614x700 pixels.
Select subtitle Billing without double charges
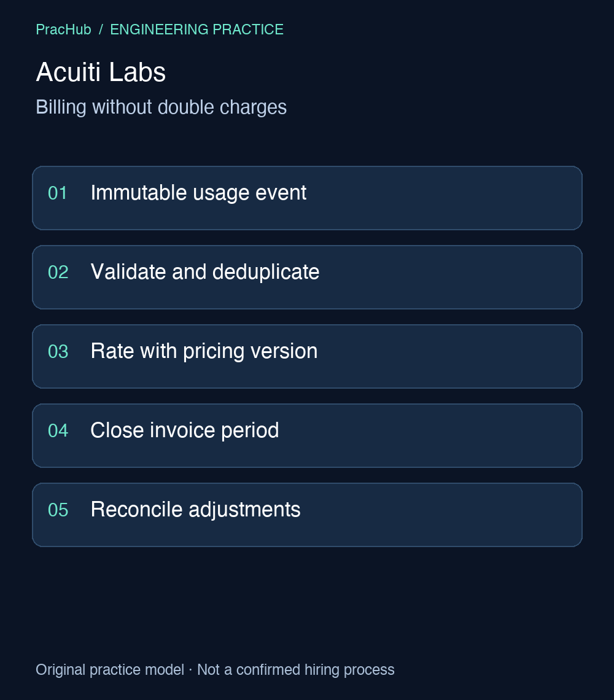pyautogui.click(x=161, y=107)
